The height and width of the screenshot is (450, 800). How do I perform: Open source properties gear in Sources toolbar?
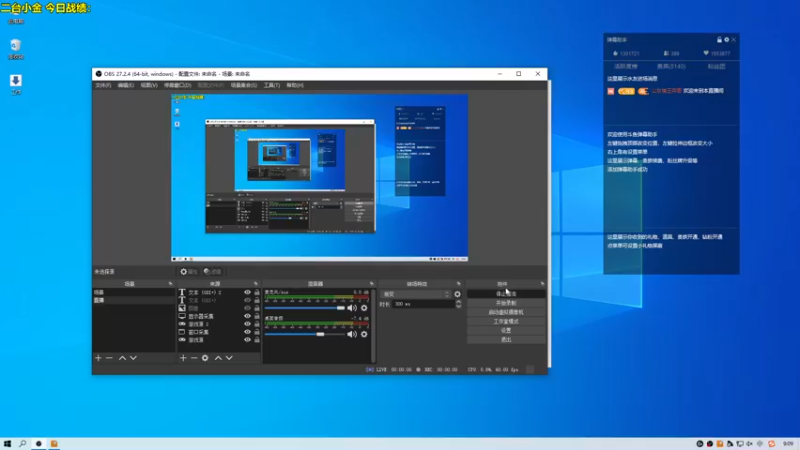pos(205,358)
